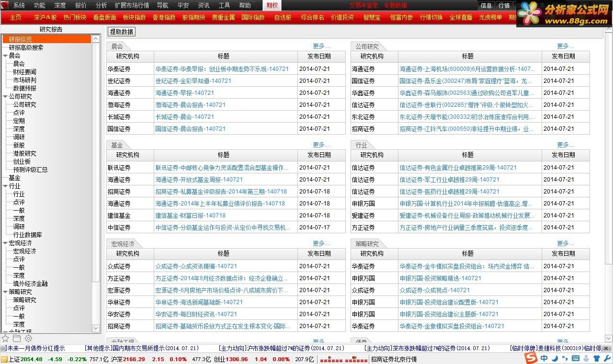The width and height of the screenshot is (613, 364).
Task: Collapse the 宏观经济 tree node
Action: [5, 243]
